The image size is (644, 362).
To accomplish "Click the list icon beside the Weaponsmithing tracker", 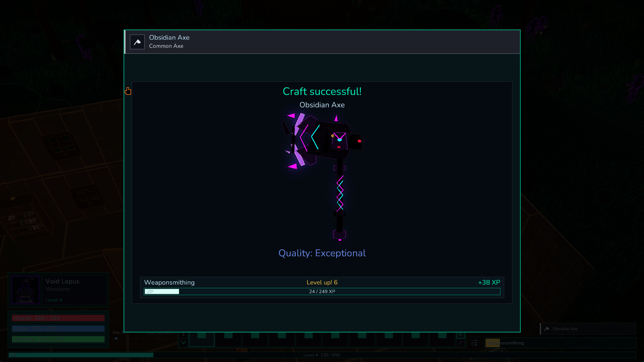I will [x=475, y=343].
